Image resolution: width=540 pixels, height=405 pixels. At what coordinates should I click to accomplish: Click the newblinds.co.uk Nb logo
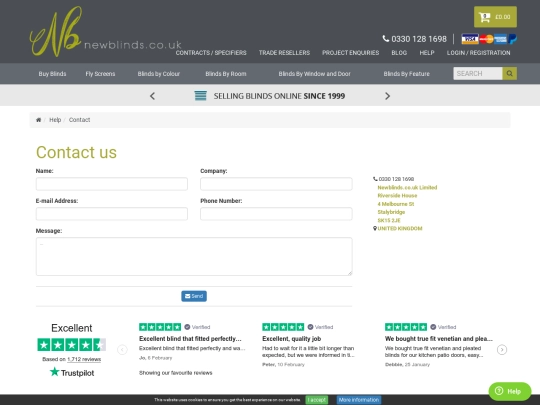pyautogui.click(x=105, y=32)
